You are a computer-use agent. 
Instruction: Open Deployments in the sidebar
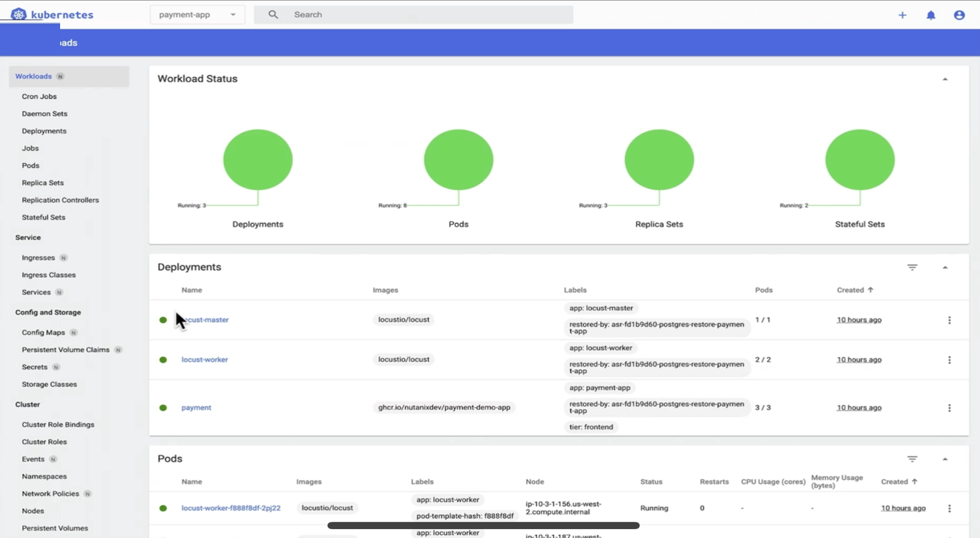pos(44,131)
